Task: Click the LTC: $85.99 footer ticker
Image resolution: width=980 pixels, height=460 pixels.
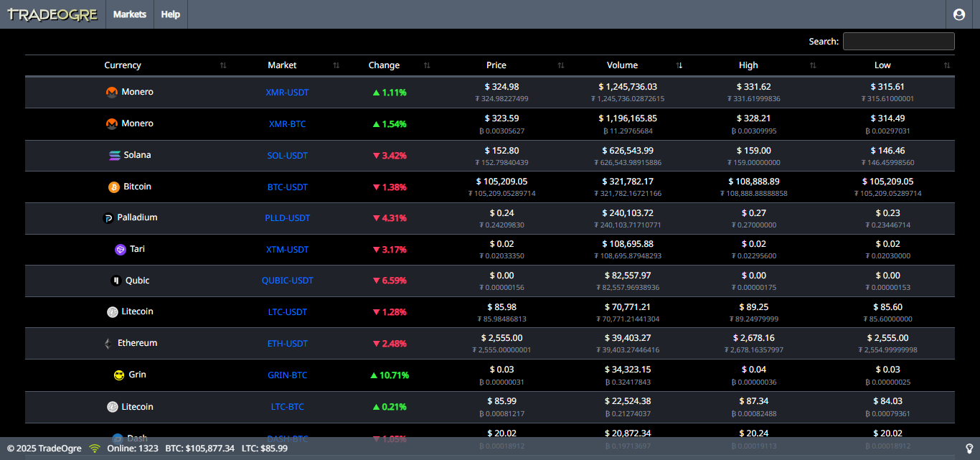Action: 265,449
